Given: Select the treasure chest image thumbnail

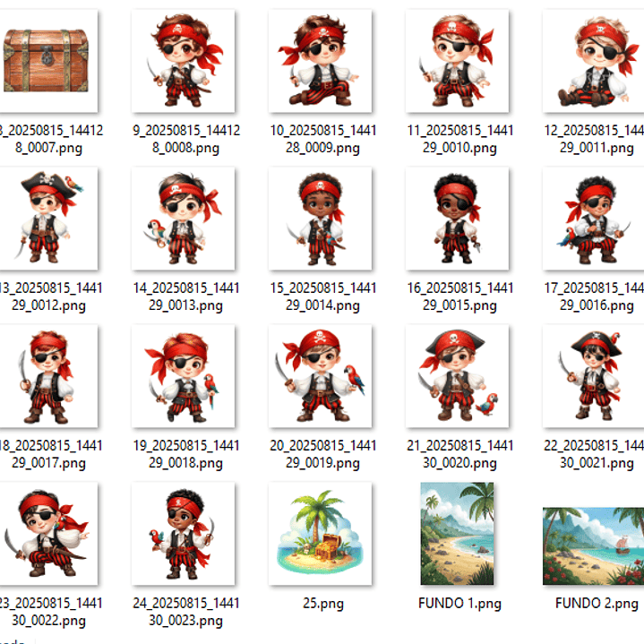Looking at the screenshot, I should [46, 61].
